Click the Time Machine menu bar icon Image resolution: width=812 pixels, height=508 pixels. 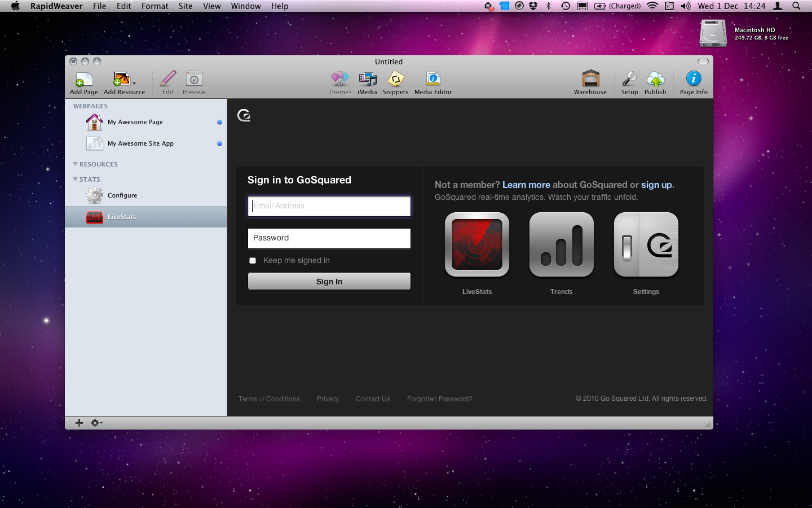coord(565,6)
